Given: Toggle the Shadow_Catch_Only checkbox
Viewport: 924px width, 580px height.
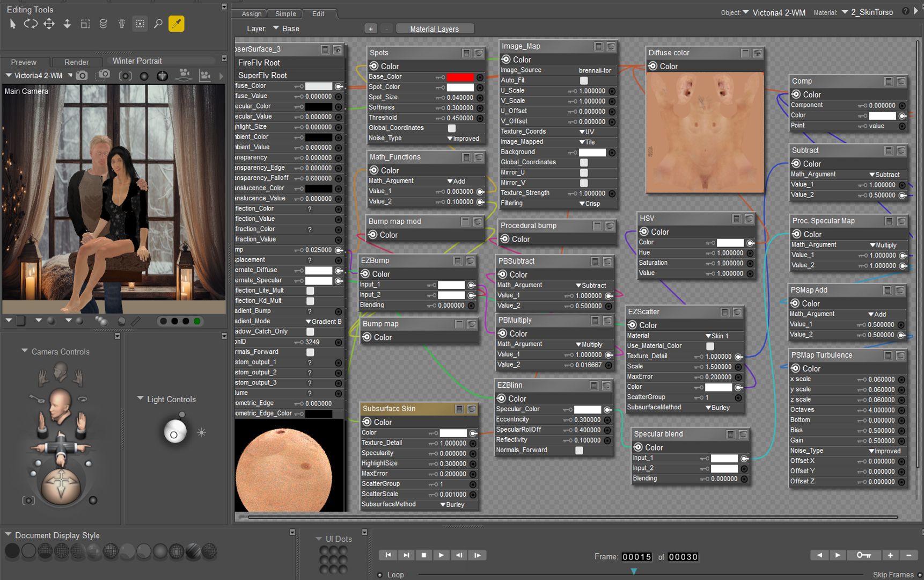Looking at the screenshot, I should point(310,332).
